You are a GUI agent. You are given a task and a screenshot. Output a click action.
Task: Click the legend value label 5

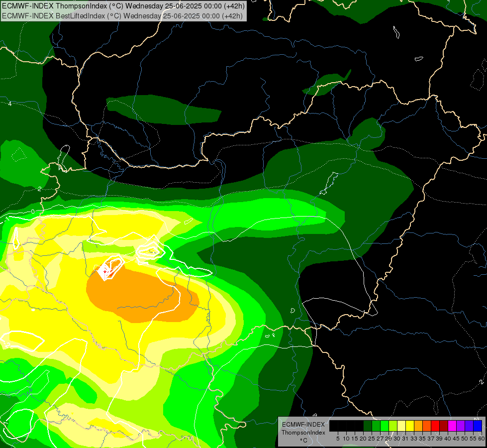338,439
